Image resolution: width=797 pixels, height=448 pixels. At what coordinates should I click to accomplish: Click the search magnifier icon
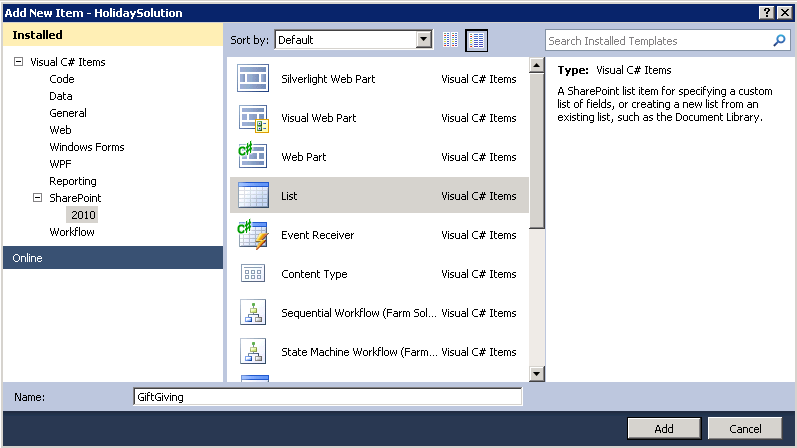779,41
